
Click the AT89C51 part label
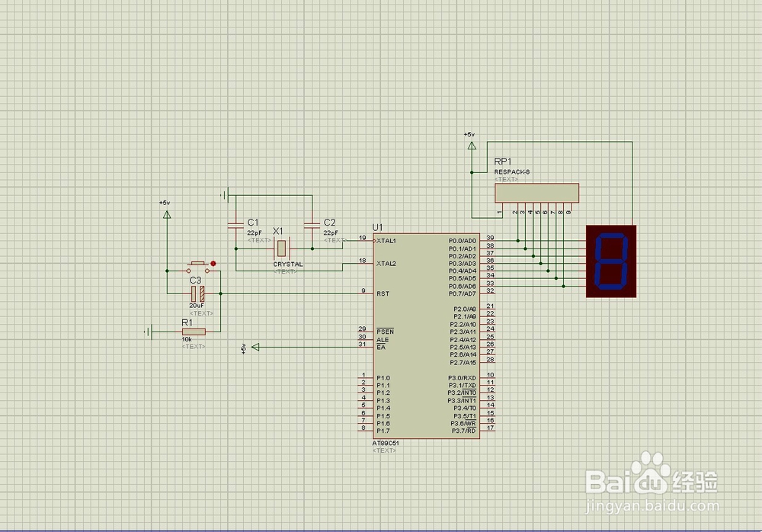pos(386,443)
